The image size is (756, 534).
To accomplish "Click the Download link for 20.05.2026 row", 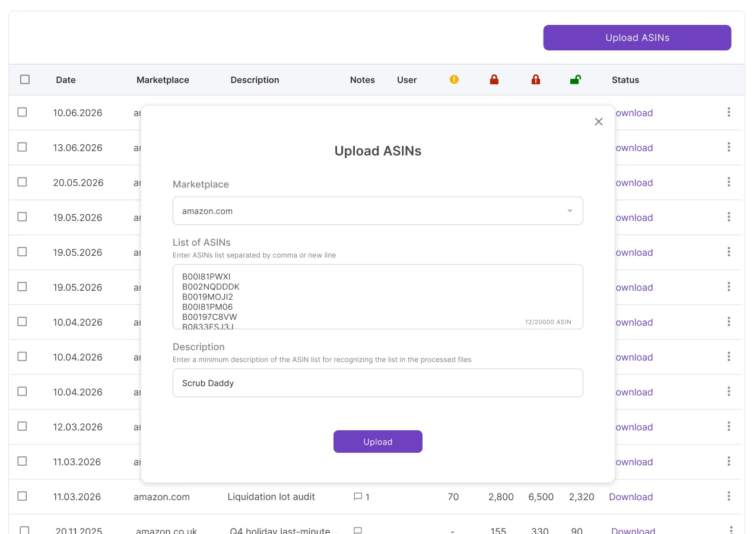I will coord(634,183).
